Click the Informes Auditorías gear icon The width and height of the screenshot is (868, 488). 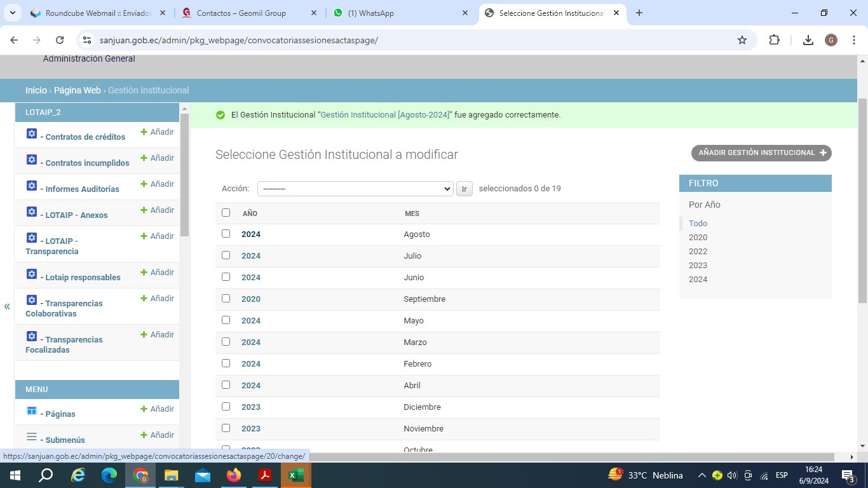point(32,186)
